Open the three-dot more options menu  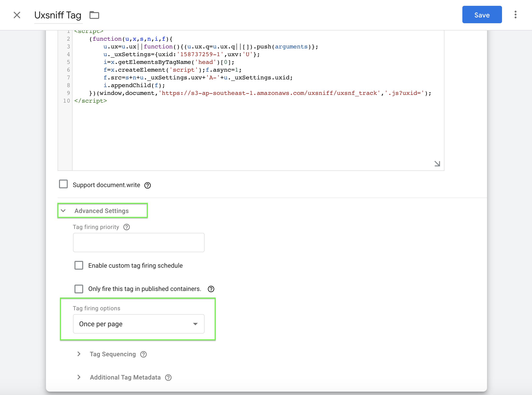tap(516, 15)
